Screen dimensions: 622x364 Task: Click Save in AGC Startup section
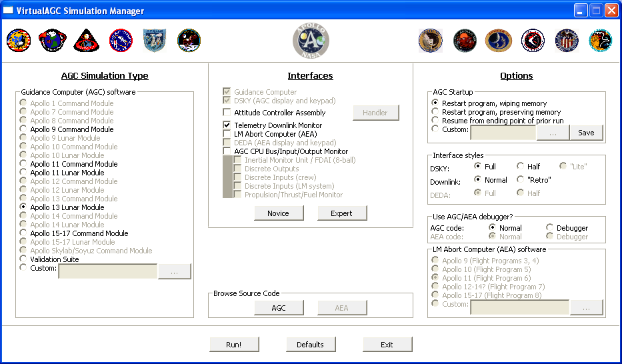click(586, 133)
